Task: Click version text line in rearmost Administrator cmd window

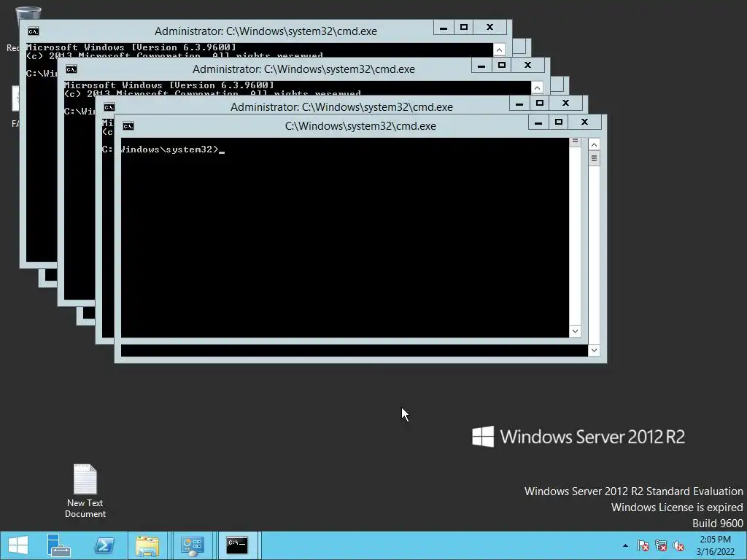Action: 131,47
